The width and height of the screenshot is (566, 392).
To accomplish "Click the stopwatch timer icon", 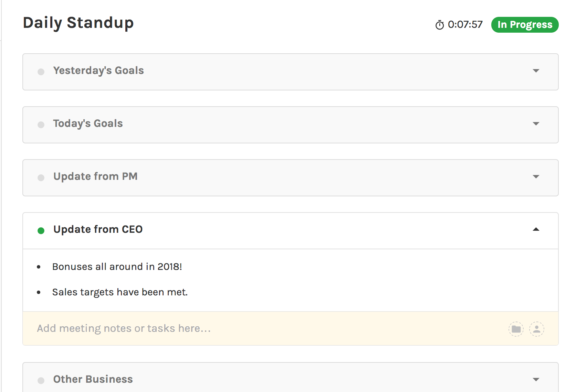I will pos(440,25).
